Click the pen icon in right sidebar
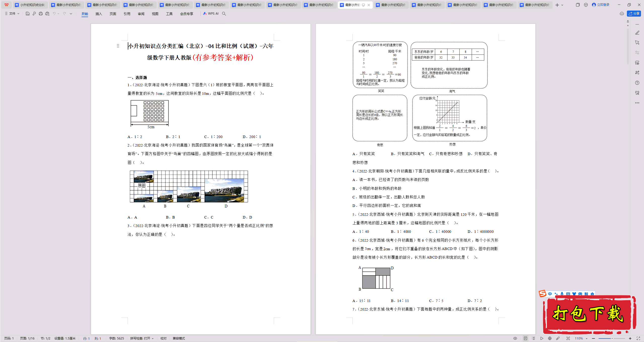 637,33
